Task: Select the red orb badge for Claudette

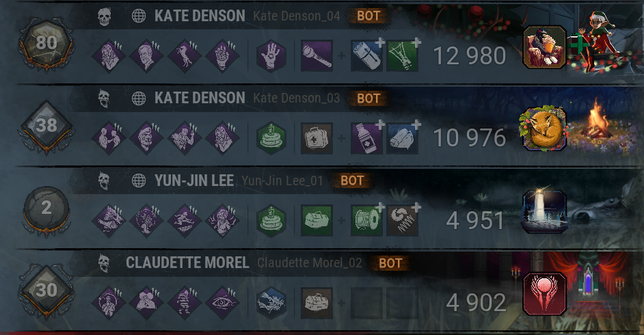Action: 545,294
